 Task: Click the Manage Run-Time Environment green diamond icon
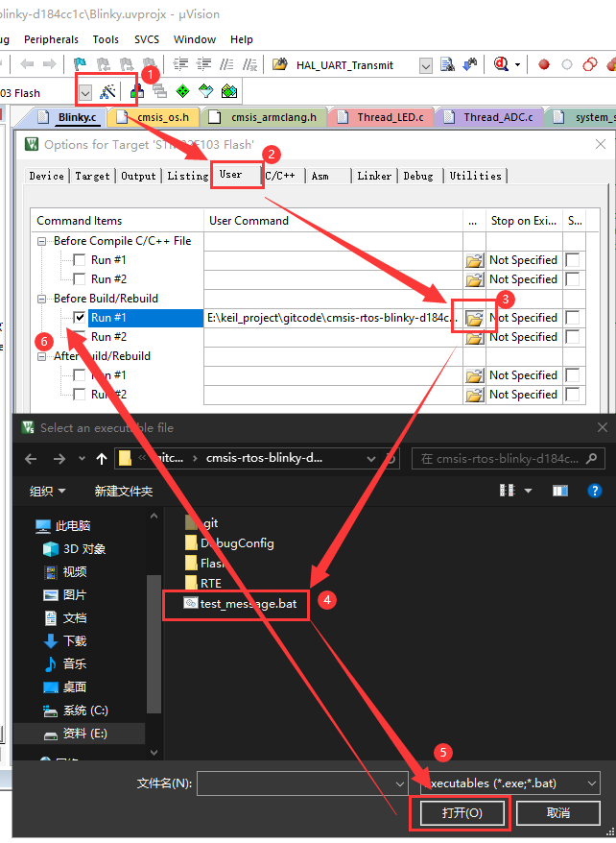tap(182, 92)
